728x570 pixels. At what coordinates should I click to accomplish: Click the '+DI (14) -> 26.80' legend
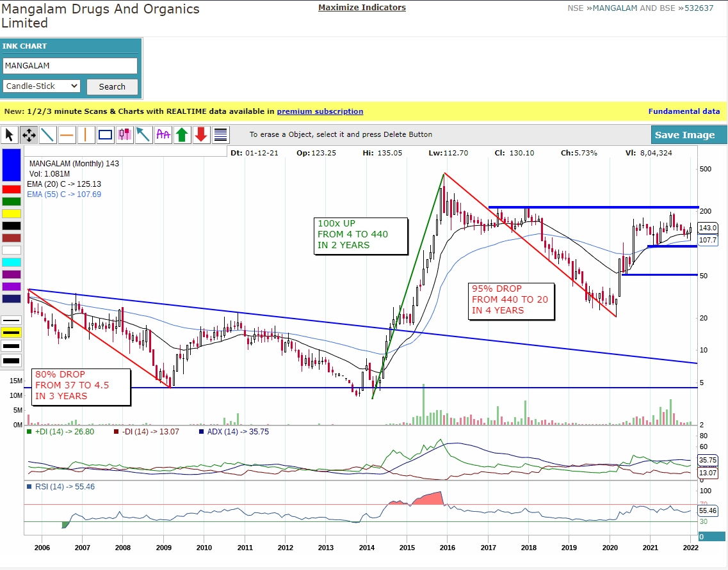click(61, 432)
